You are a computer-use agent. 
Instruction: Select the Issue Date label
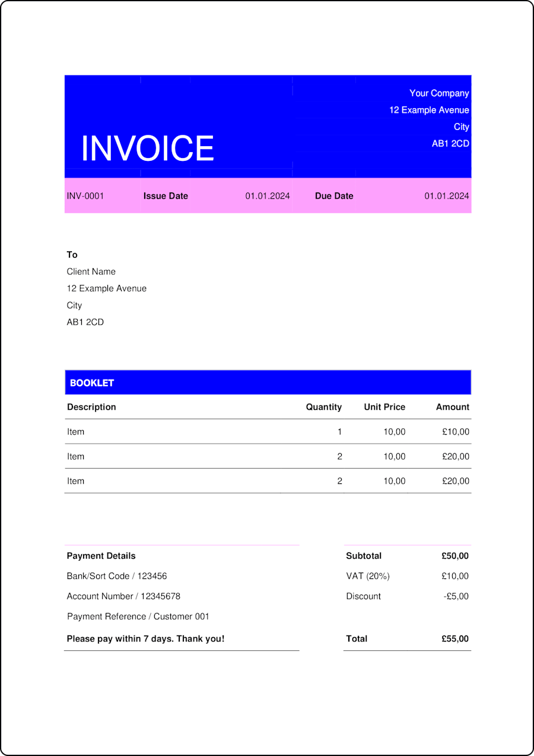[x=165, y=195]
